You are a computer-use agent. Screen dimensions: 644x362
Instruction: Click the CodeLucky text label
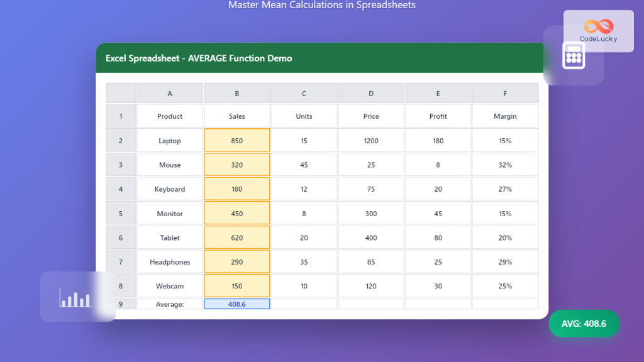(x=597, y=38)
